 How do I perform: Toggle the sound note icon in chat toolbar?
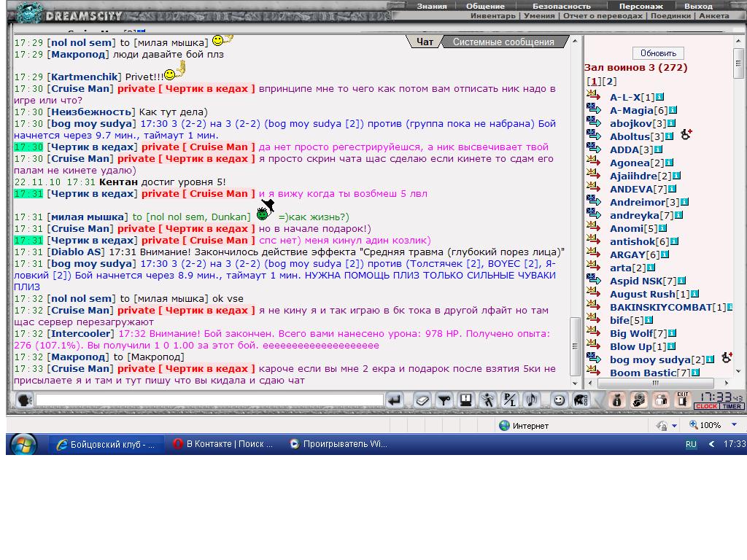532,400
